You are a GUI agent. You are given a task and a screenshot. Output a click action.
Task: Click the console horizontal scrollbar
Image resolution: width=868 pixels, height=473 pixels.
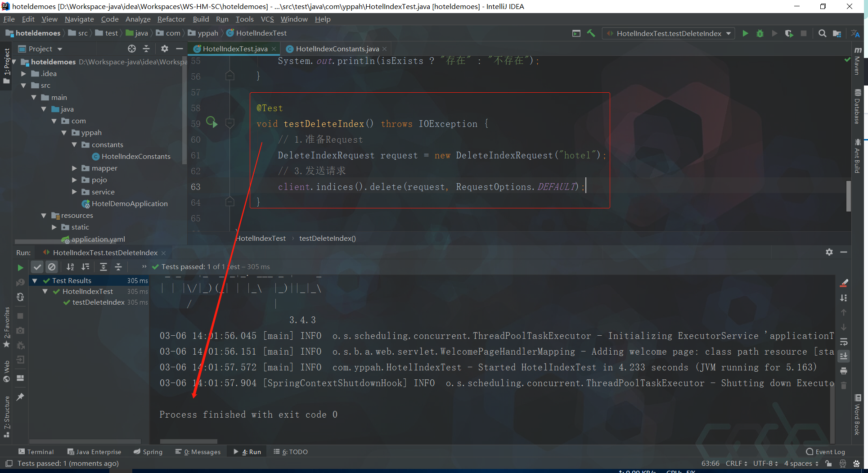pyautogui.click(x=189, y=441)
